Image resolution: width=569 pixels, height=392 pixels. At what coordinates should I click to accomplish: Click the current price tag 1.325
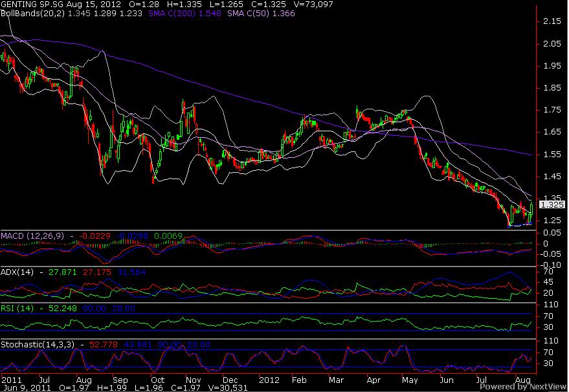point(552,205)
